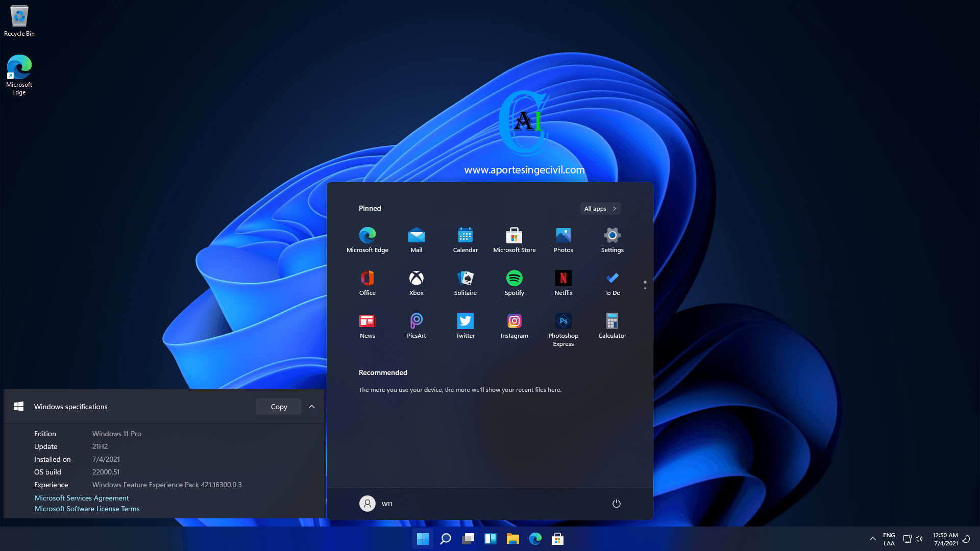Image resolution: width=980 pixels, height=551 pixels.
Task: Copy the Windows specifications
Action: (278, 407)
